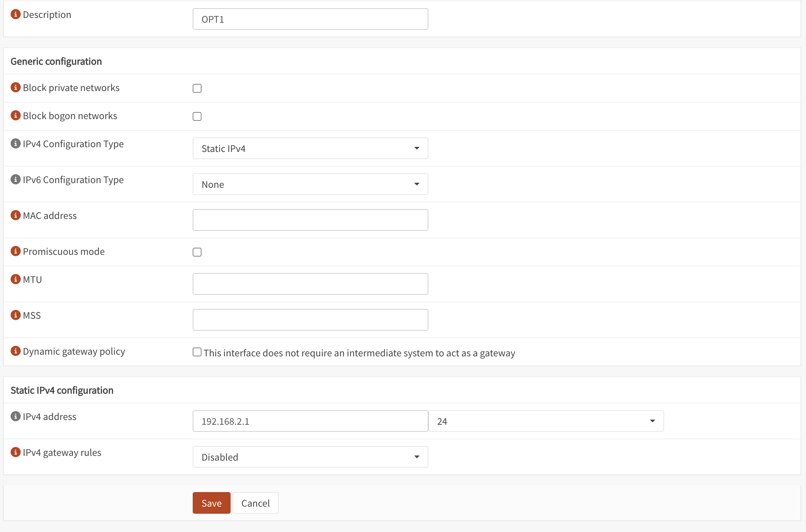Click the Cancel button

(255, 503)
